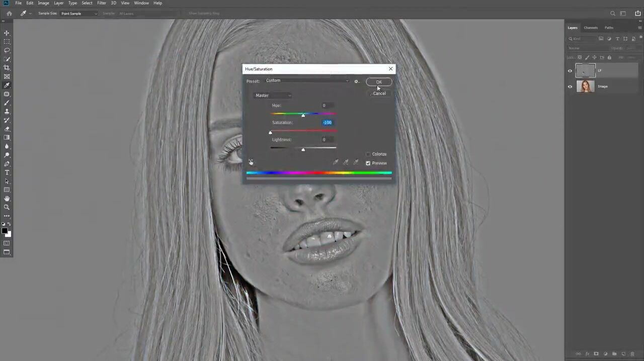The height and width of the screenshot is (361, 644).
Task: Select the Move tool
Action: pyautogui.click(x=7, y=33)
